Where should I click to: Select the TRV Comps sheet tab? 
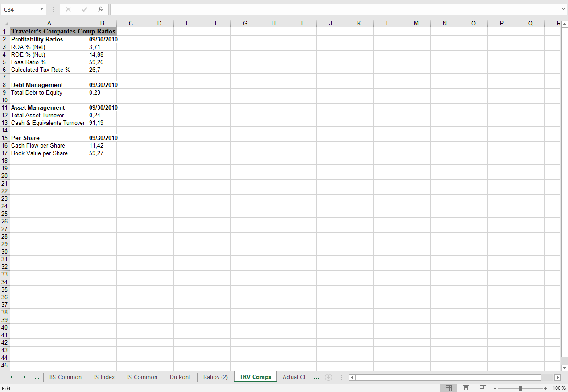(255, 377)
